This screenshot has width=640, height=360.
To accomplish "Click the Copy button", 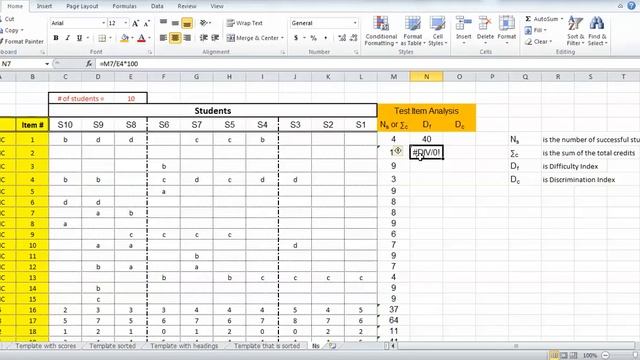I will tap(11, 30).
